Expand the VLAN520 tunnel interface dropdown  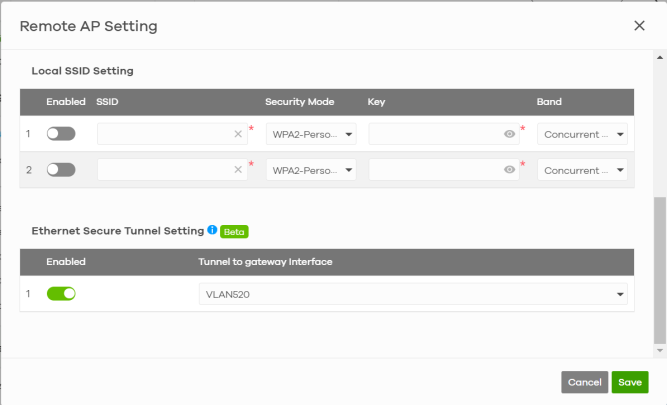point(413,294)
